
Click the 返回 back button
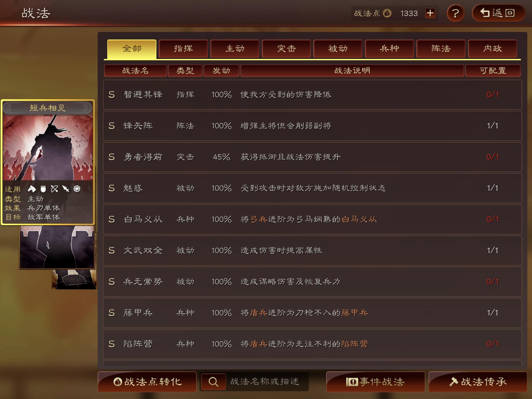click(x=498, y=13)
